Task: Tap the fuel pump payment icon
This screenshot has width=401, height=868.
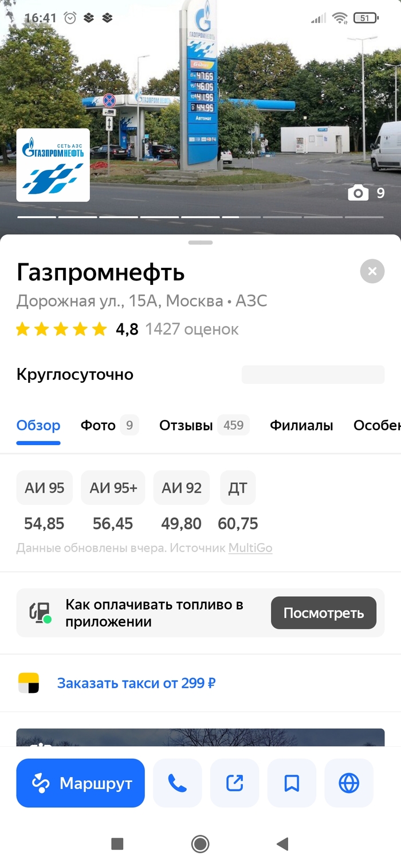Action: point(40,613)
